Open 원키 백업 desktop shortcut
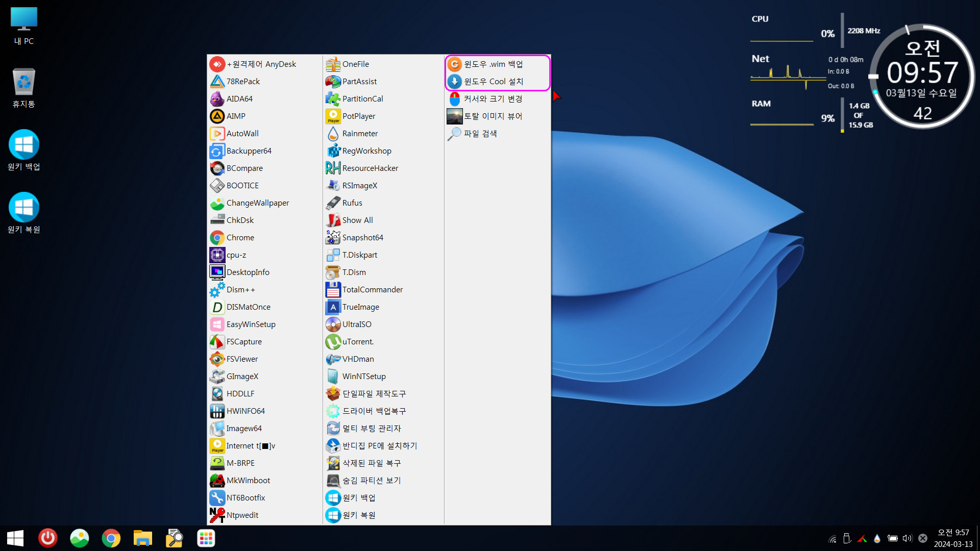The width and height of the screenshot is (980, 551). click(23, 151)
